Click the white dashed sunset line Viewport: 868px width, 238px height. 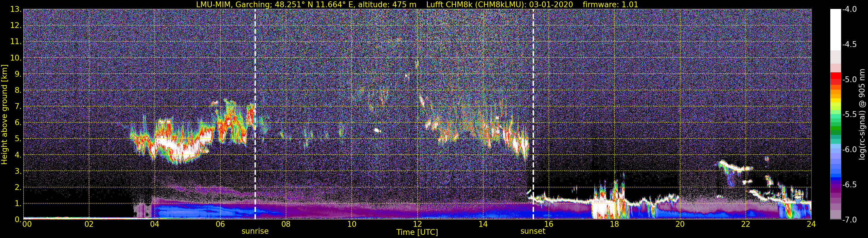coord(533,114)
